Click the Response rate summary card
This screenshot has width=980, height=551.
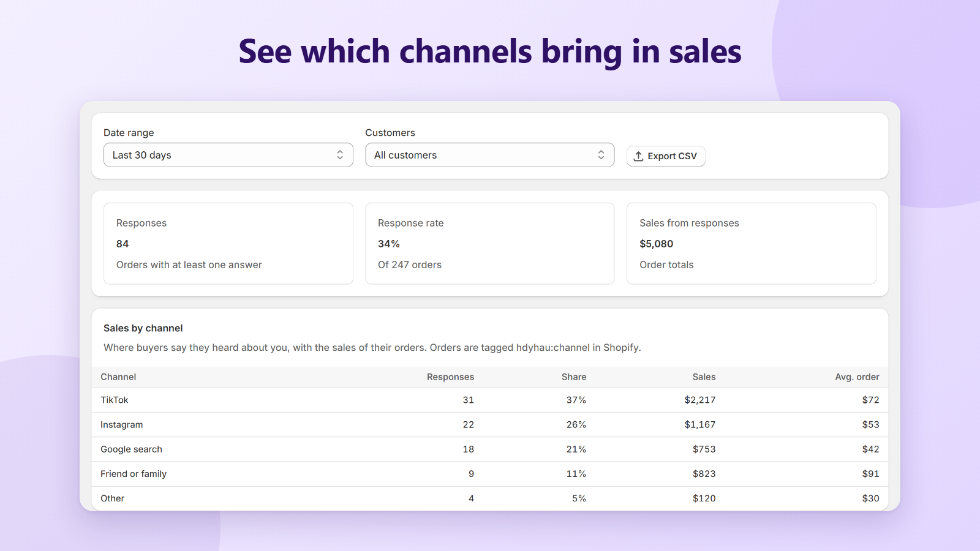(490, 244)
